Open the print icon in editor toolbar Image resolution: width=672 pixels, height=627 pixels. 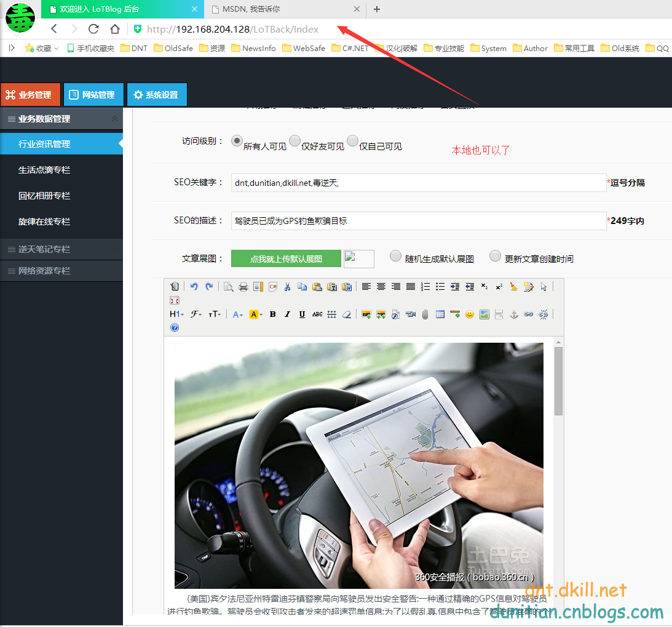(243, 287)
